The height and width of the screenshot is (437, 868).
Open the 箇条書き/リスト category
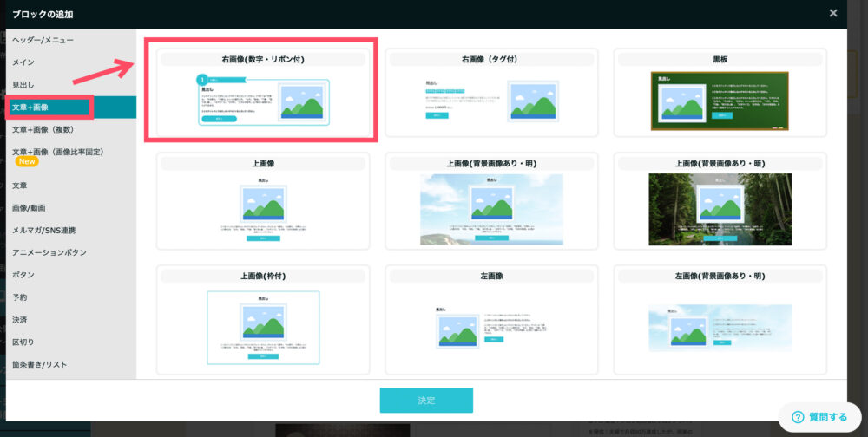[71, 364]
